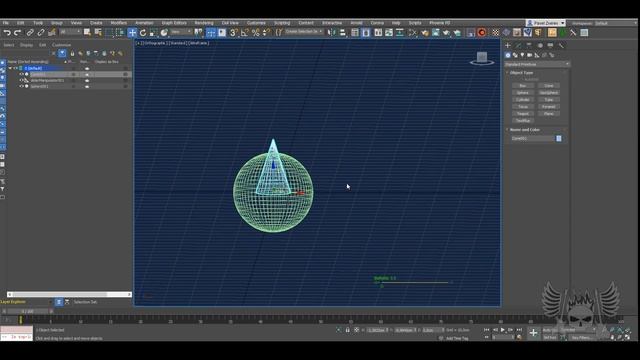Viewport: 640px width, 360px height.
Task: Toggle Angle Snap
Action: [244, 33]
